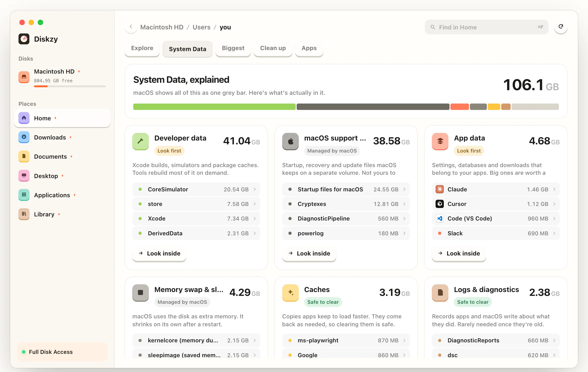
Task: Go back with the breadcrumb arrow
Action: (x=131, y=27)
